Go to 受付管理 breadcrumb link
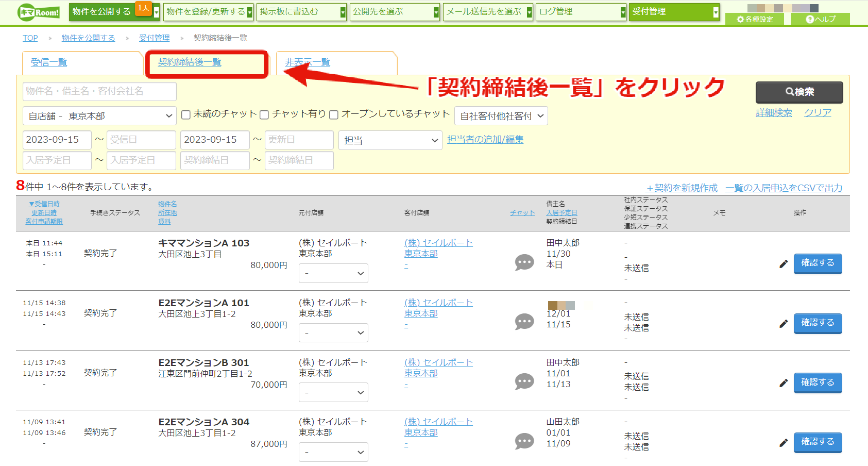Image resolution: width=868 pixels, height=466 pixels. 154,38
